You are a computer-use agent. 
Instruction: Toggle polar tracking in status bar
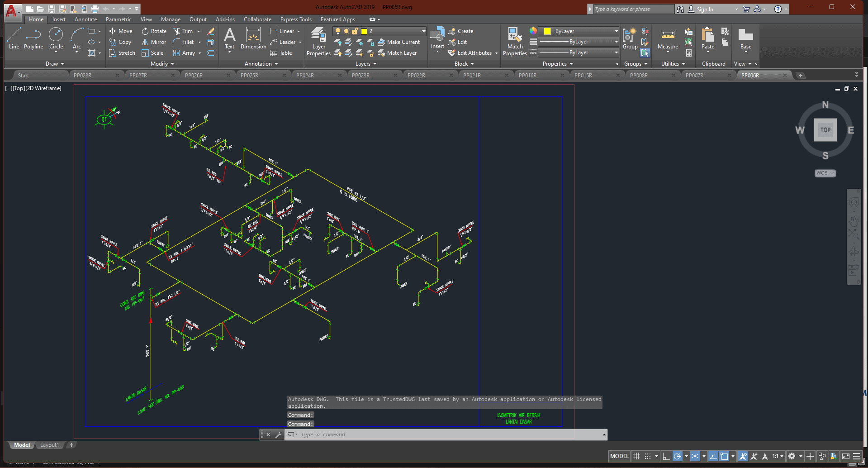tap(677, 456)
